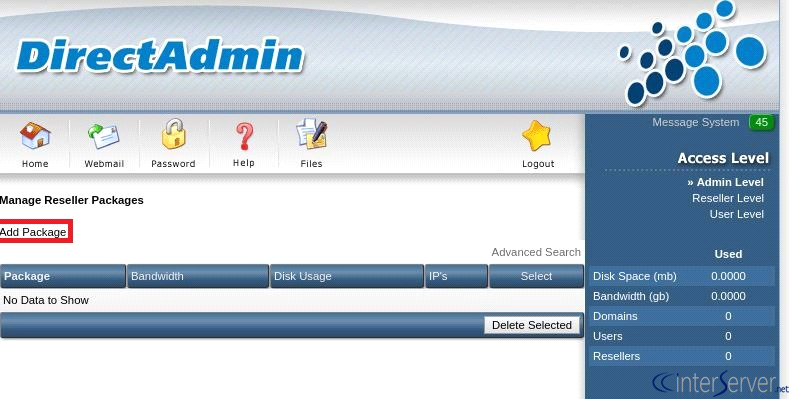This screenshot has width=789, height=399.
Task: Click the Bandwidth (gb) row label
Action: pos(631,296)
